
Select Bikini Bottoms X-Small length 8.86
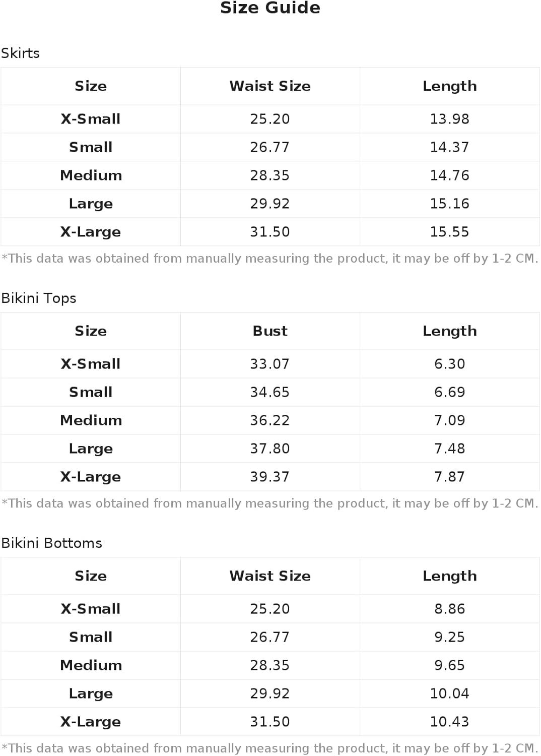450,609
